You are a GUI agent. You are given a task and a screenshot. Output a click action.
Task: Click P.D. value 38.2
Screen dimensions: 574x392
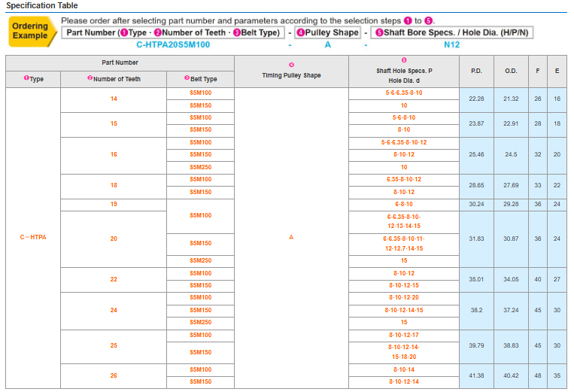[476, 311]
